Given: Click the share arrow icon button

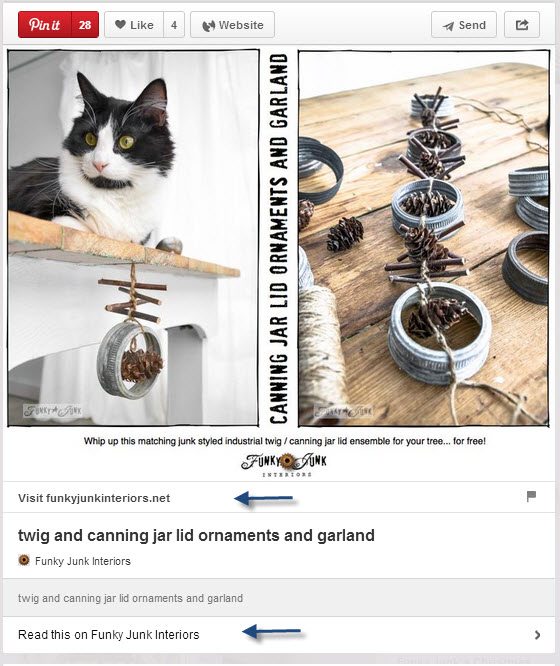Looking at the screenshot, I should [522, 25].
